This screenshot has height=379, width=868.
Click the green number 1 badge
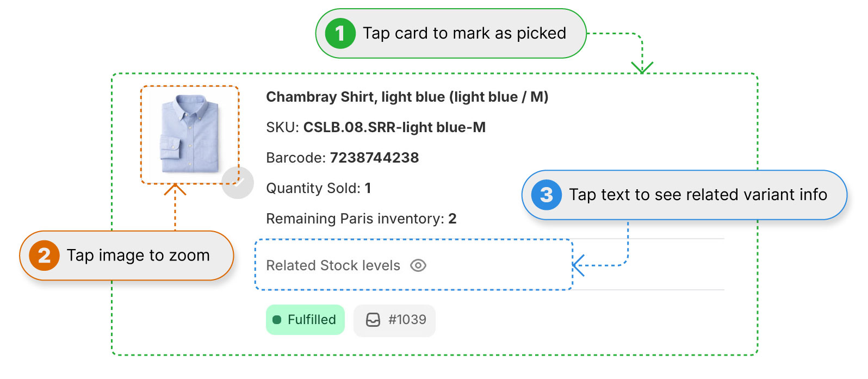tap(340, 34)
